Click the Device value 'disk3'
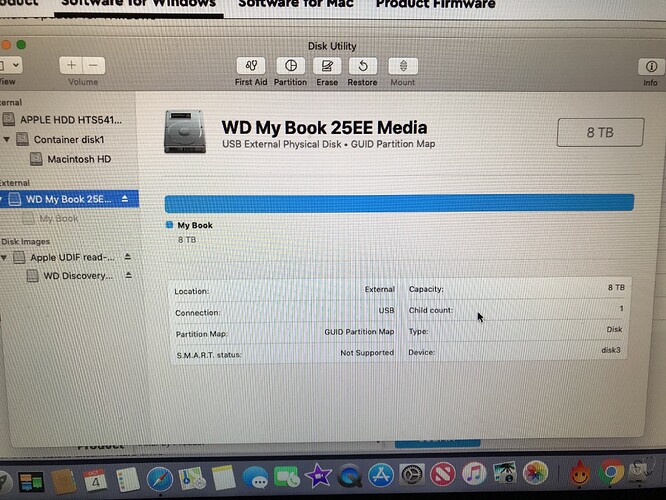 click(x=611, y=350)
